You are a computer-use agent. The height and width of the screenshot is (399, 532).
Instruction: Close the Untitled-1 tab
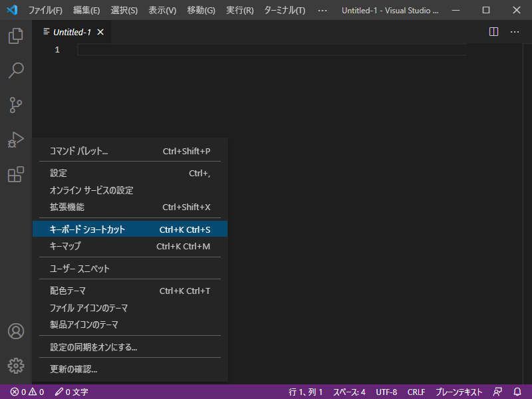pos(100,32)
